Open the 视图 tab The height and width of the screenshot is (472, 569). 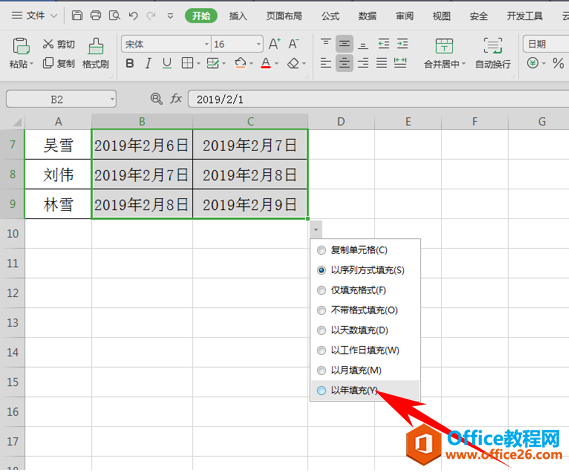[x=441, y=16]
